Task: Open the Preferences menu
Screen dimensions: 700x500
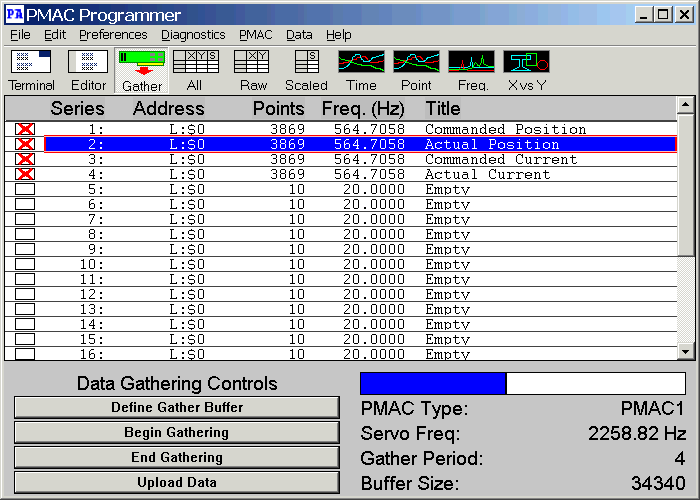Action: (113, 35)
